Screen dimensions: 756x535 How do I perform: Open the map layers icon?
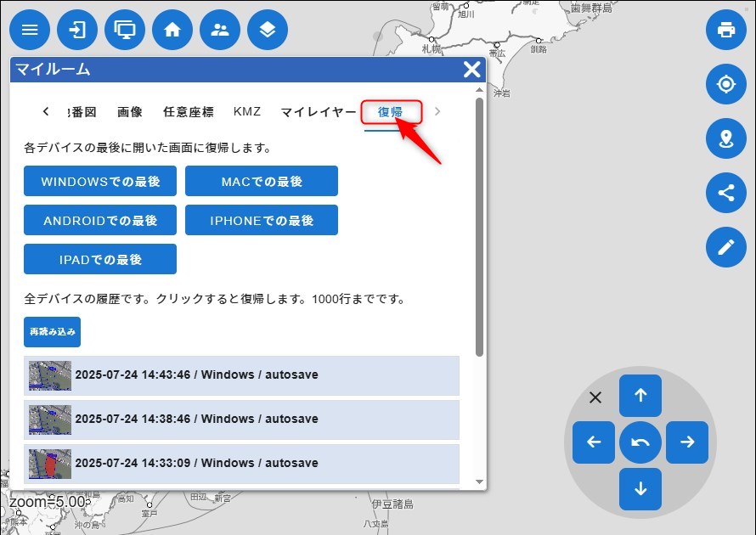coord(268,31)
